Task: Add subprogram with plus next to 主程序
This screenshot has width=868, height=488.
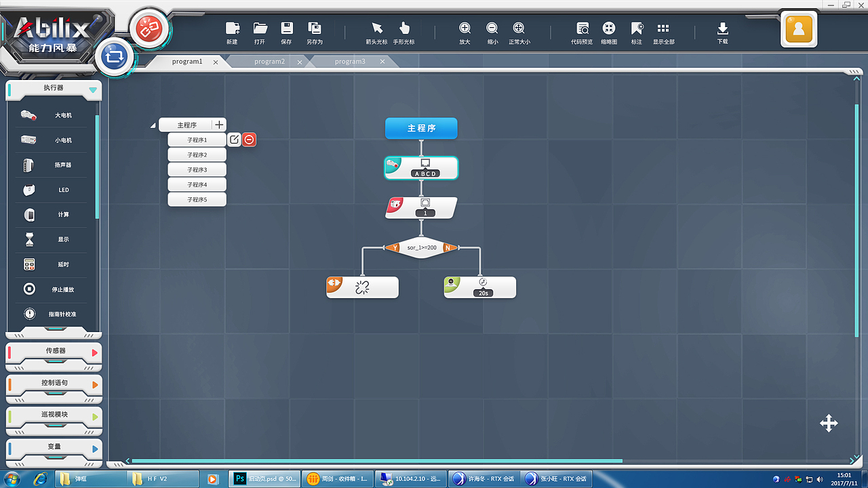Action: pos(219,125)
